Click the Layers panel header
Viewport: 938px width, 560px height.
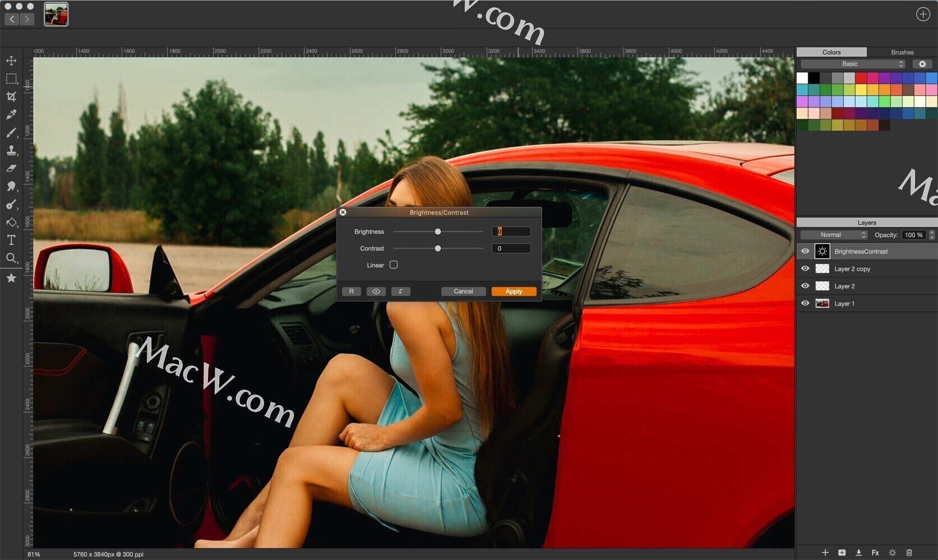click(867, 223)
